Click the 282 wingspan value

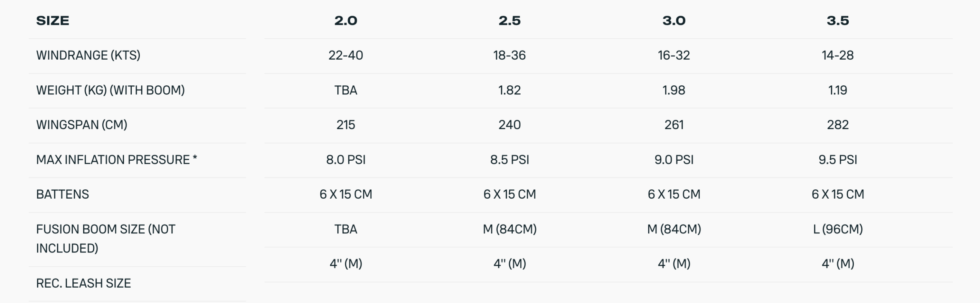[x=838, y=125]
